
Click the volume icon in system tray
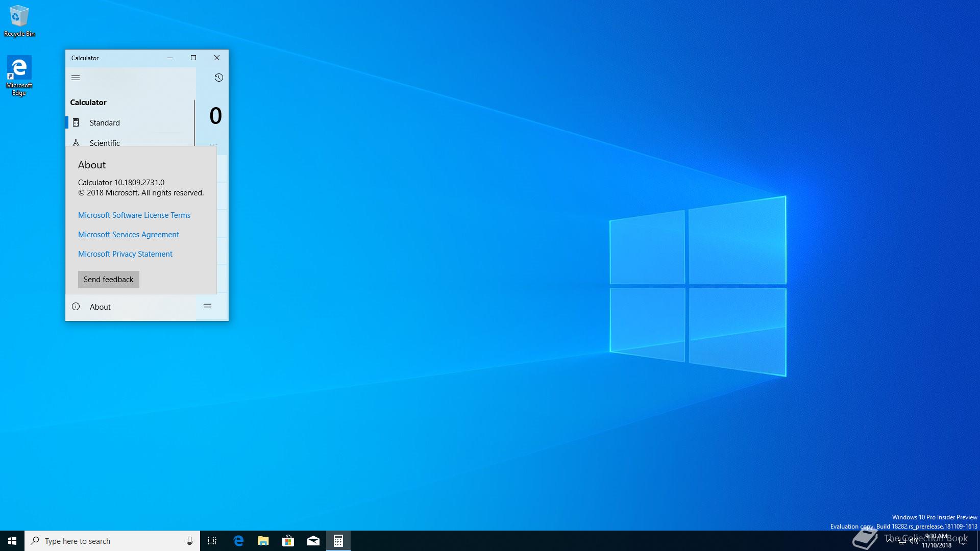coord(914,541)
